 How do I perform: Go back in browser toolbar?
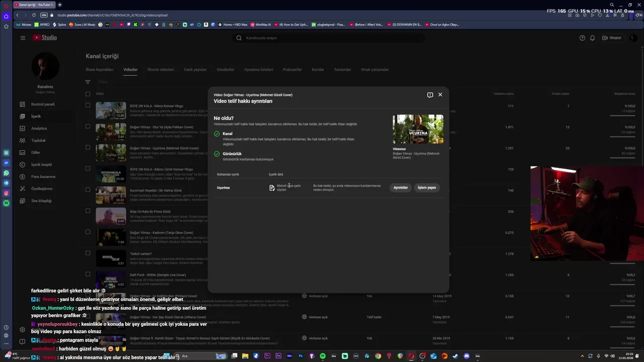(17, 15)
